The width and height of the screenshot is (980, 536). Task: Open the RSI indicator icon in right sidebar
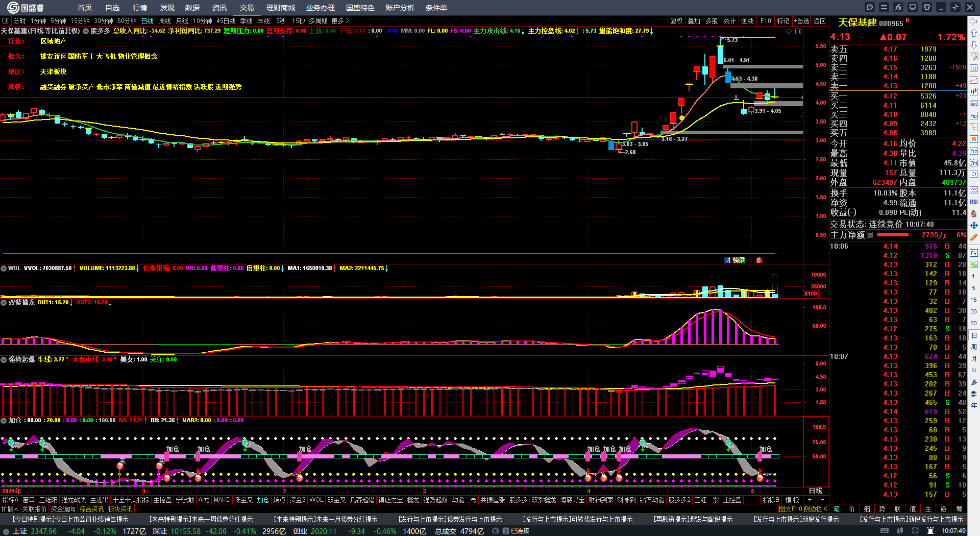coord(974,202)
